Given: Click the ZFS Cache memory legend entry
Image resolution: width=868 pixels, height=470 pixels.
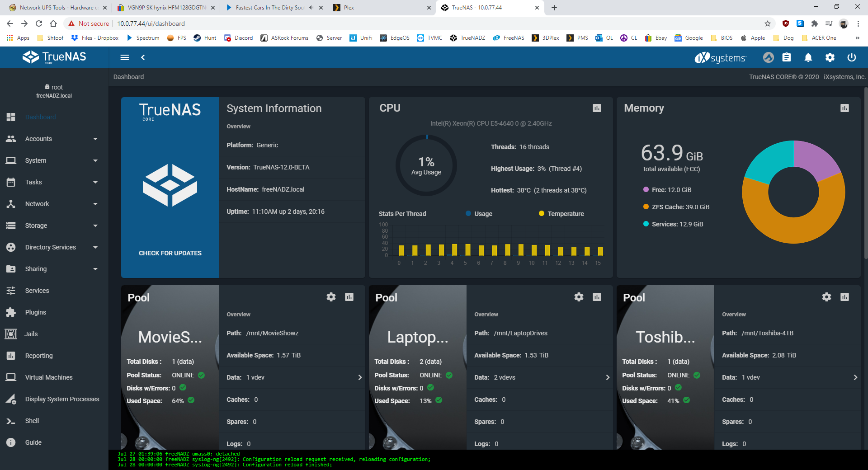Looking at the screenshot, I should coord(676,207).
